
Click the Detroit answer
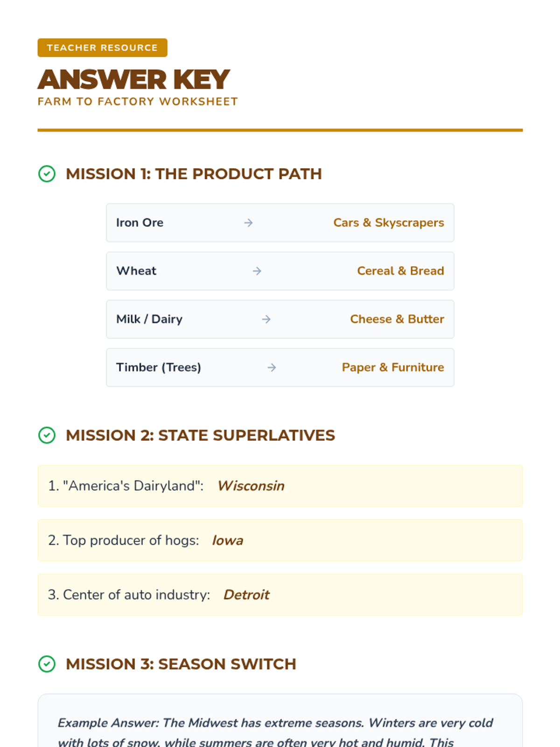(x=246, y=595)
